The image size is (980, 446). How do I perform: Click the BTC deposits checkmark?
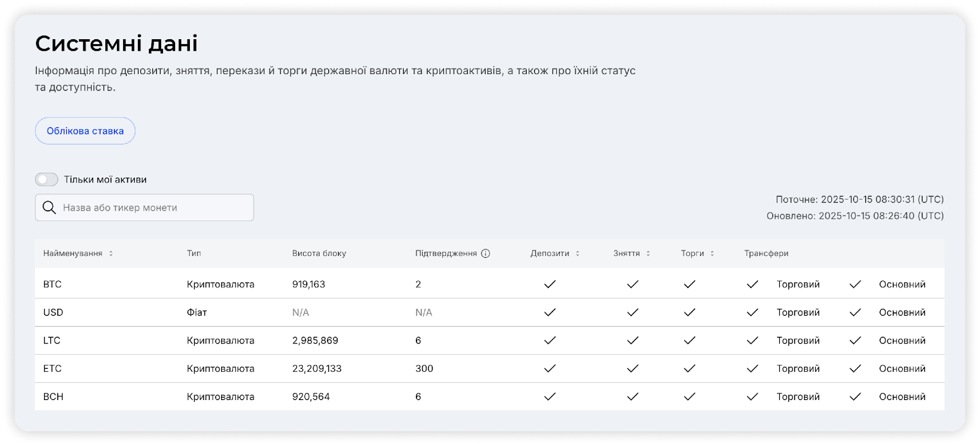550,284
